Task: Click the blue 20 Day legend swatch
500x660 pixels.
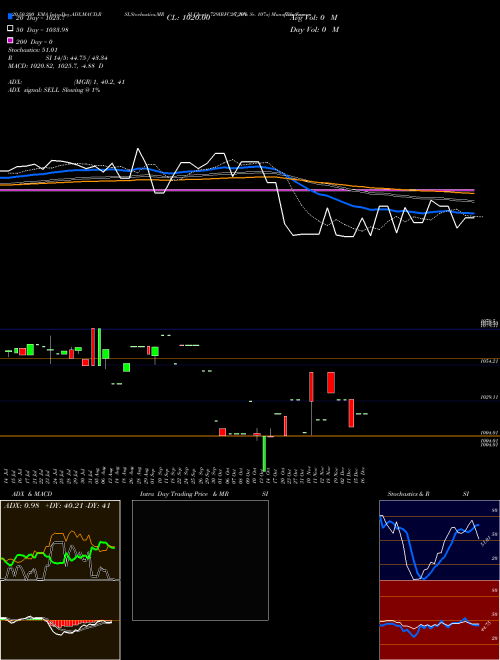Action: click(11, 16)
